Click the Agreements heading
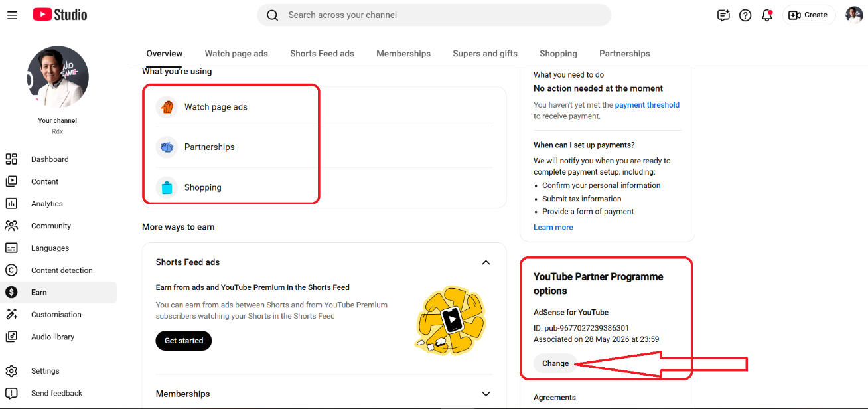Image resolution: width=868 pixels, height=409 pixels. pyautogui.click(x=555, y=398)
